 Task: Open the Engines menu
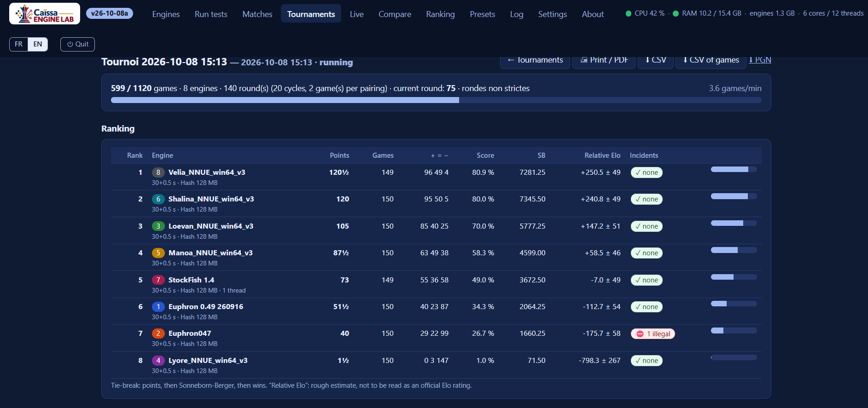(166, 14)
